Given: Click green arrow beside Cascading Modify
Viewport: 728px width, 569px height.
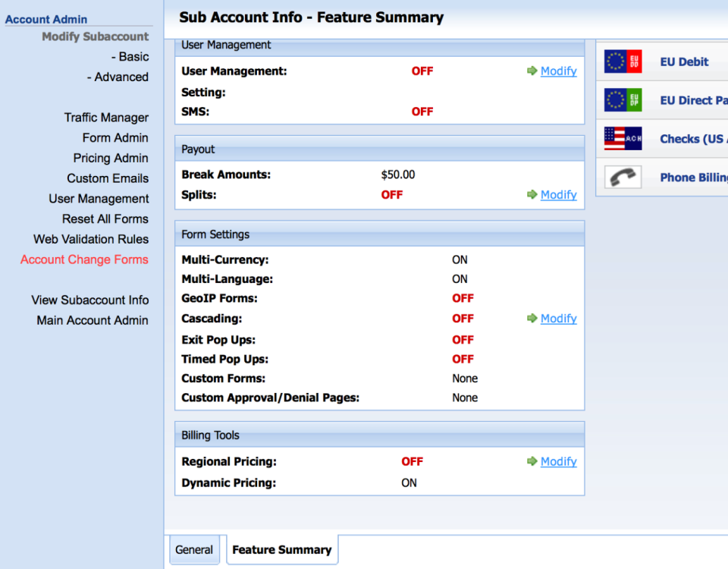Looking at the screenshot, I should (531, 318).
